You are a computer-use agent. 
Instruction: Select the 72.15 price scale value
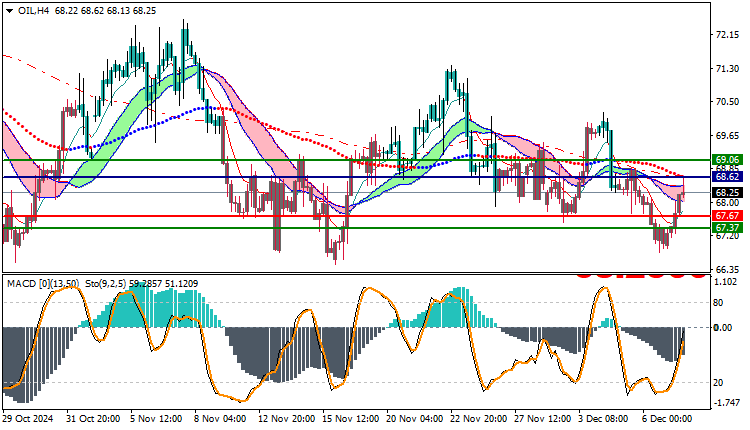(x=727, y=35)
